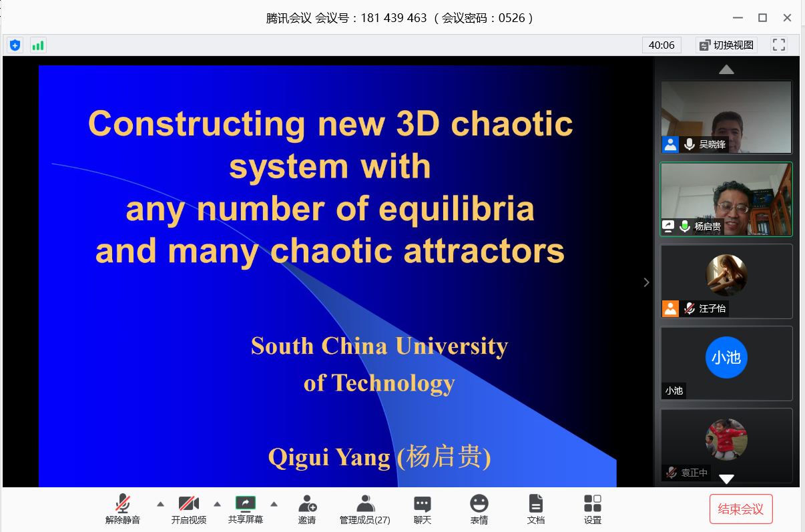Enter full screen mode

tap(778, 45)
